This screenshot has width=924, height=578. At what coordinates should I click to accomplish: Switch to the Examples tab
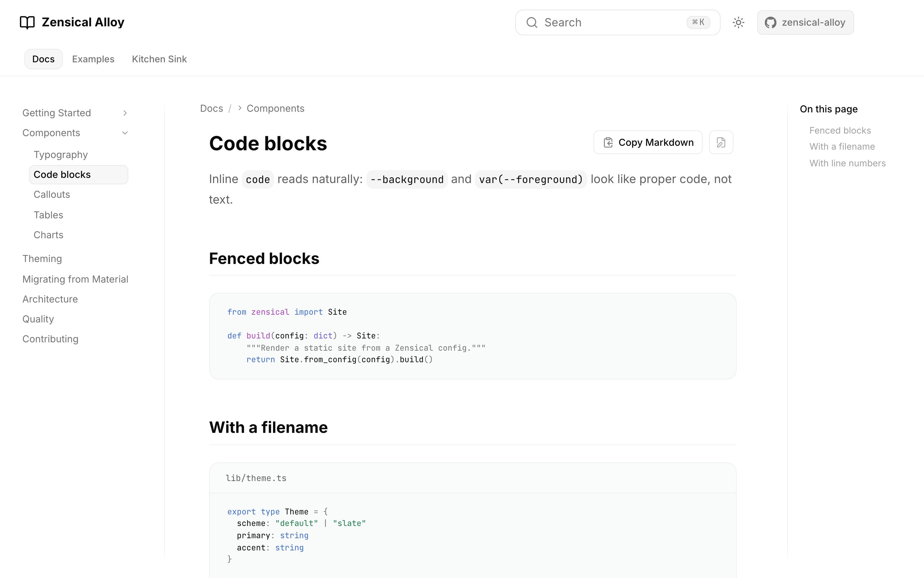point(93,59)
